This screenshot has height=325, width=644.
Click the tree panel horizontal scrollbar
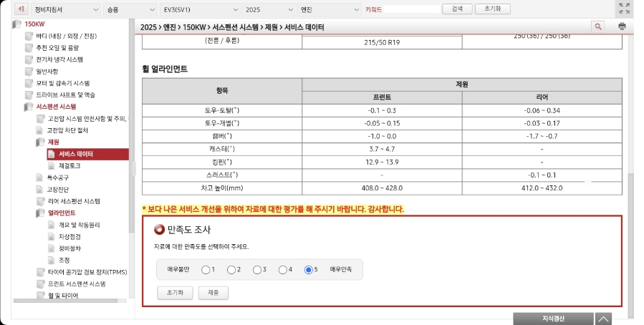click(65, 301)
